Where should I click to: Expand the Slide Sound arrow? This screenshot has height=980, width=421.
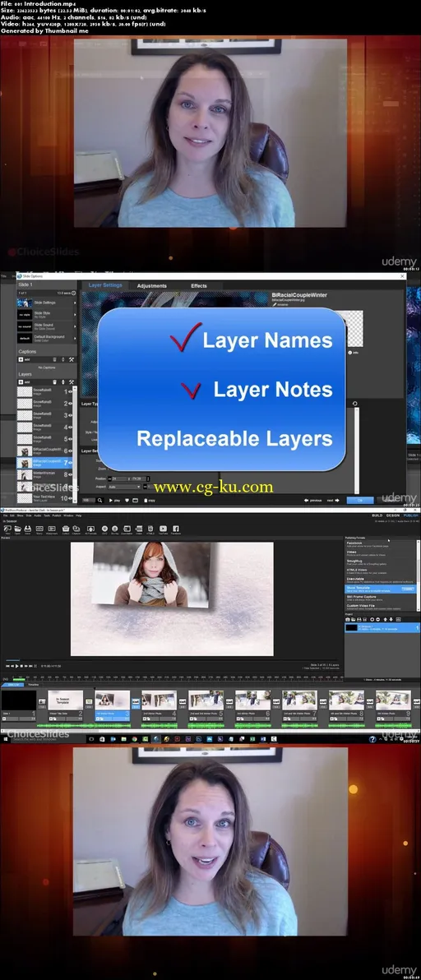[x=75, y=326]
